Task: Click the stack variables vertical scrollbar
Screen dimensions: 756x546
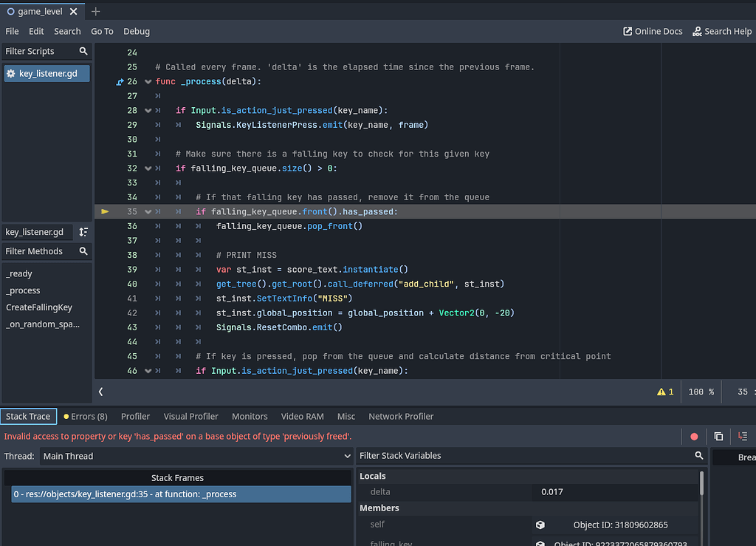Action: pos(701,482)
